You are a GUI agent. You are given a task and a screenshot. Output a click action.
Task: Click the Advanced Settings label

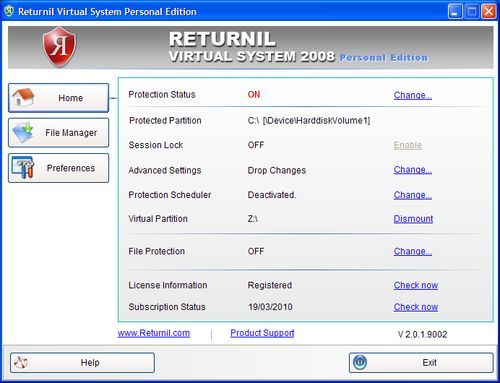tap(165, 170)
